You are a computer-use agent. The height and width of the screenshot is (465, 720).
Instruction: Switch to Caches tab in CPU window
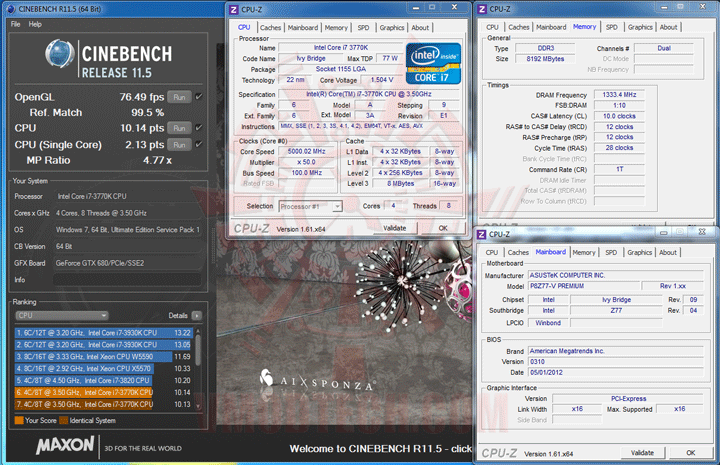(270, 28)
